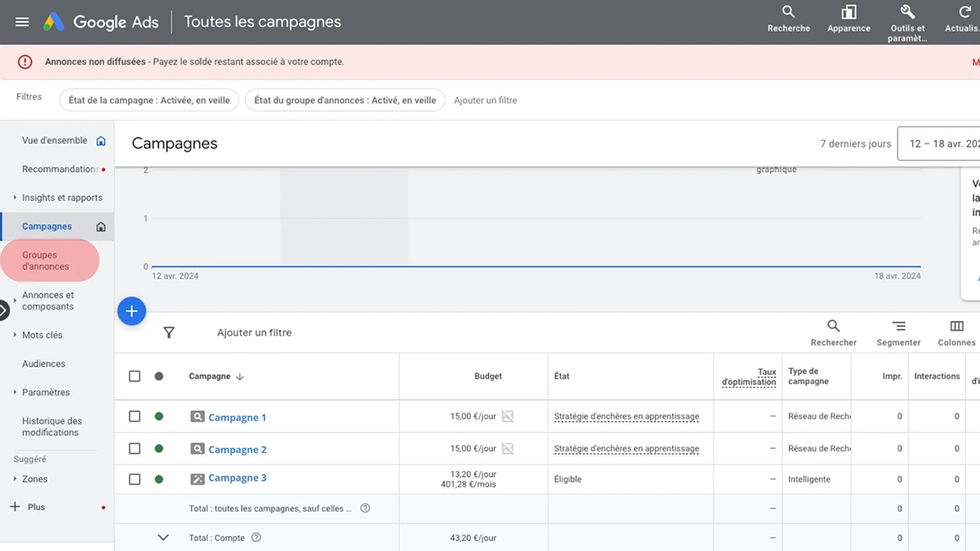Open Vue d'ensemble in sidebar
Image resolution: width=980 pixels, height=551 pixels.
point(55,141)
